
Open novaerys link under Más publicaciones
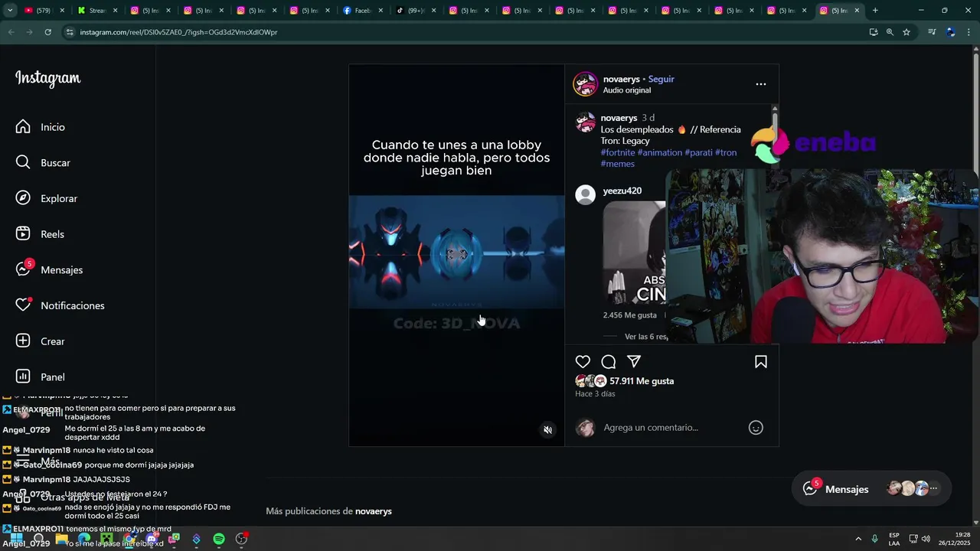click(x=373, y=511)
